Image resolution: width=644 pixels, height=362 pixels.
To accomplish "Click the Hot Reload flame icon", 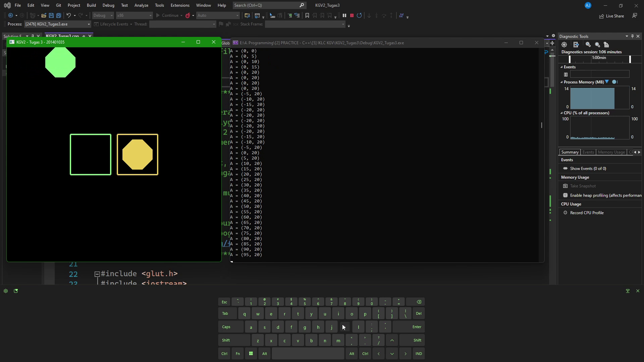I will tap(188, 15).
